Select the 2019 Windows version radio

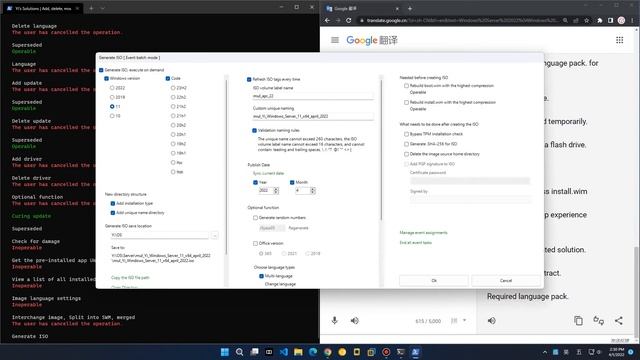tap(112, 97)
